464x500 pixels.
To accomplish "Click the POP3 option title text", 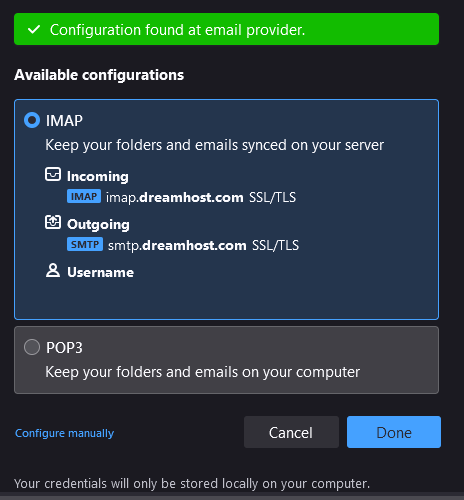I will (64, 348).
